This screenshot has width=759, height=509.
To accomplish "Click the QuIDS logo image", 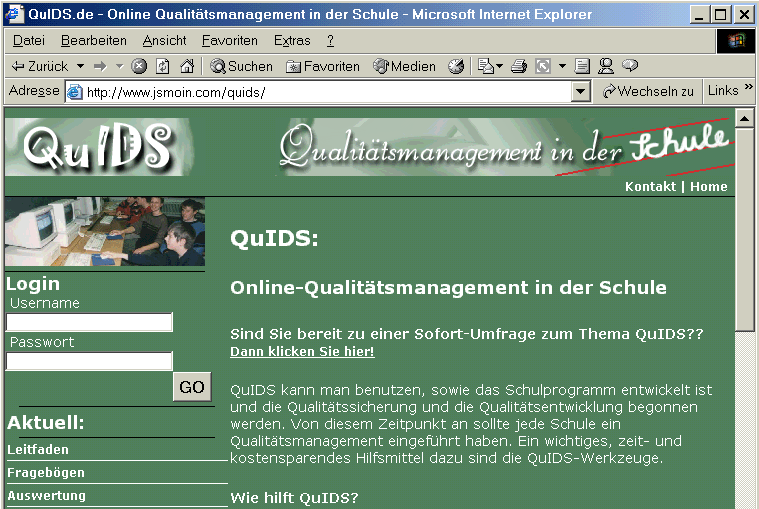I will coord(99,147).
